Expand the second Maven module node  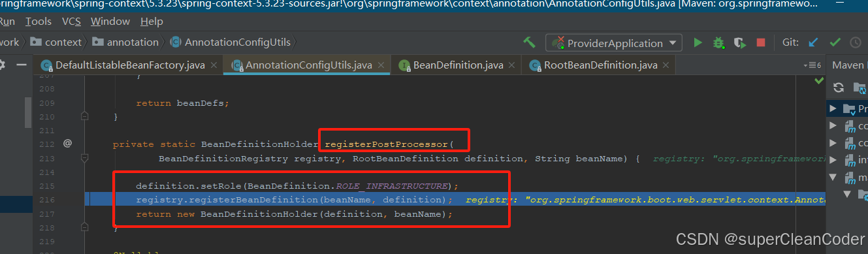coord(833,125)
